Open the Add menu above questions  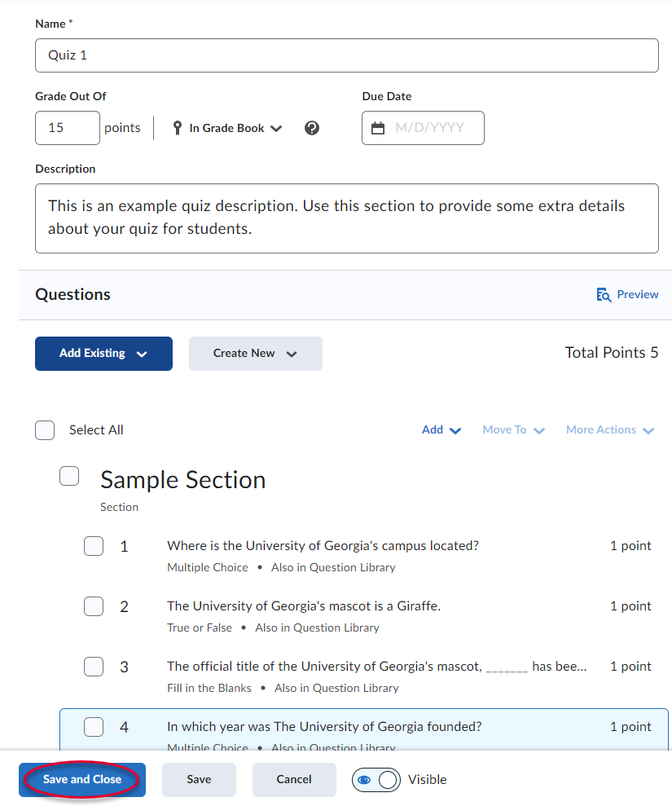(441, 430)
